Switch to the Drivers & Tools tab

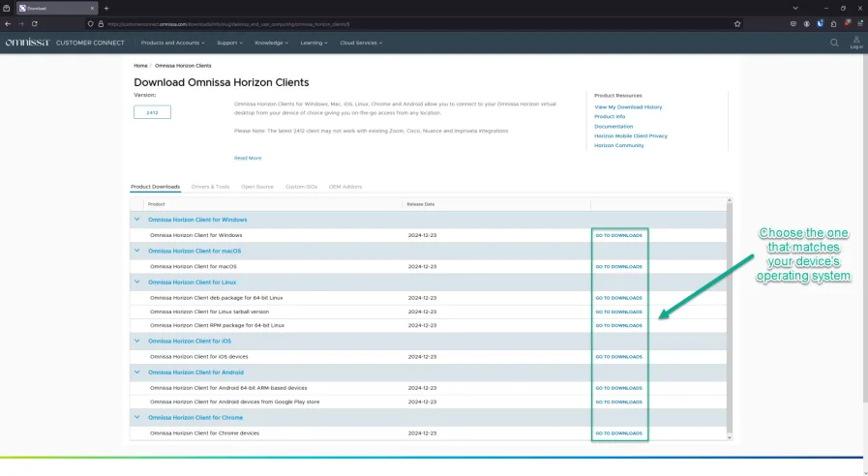coord(210,187)
